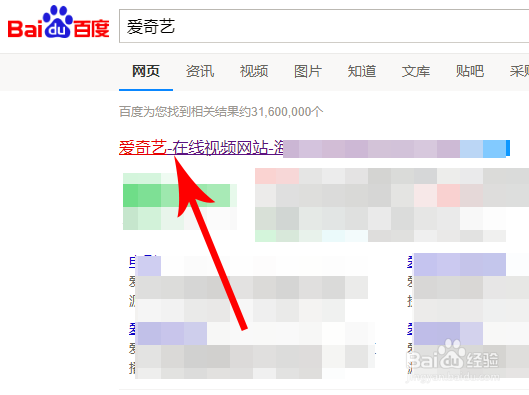The image size is (529, 395).
Task: Switch to the 资讯 tab
Action: point(200,71)
